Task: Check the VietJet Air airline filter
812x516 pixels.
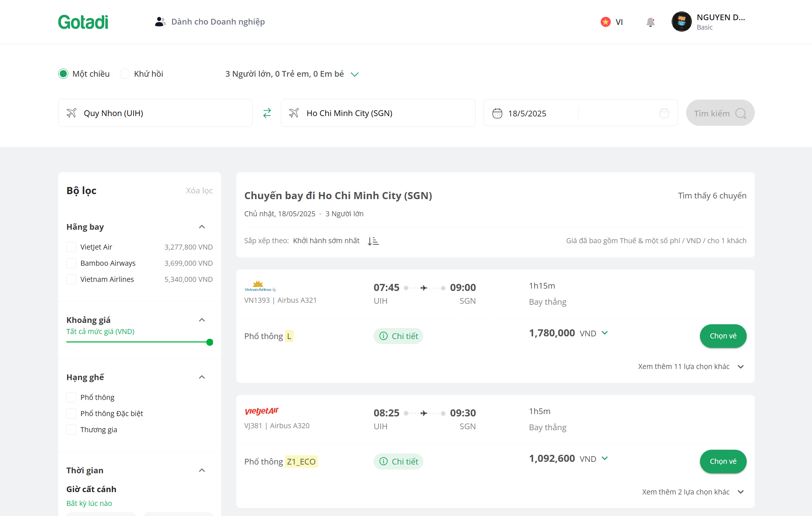Action: (x=71, y=247)
